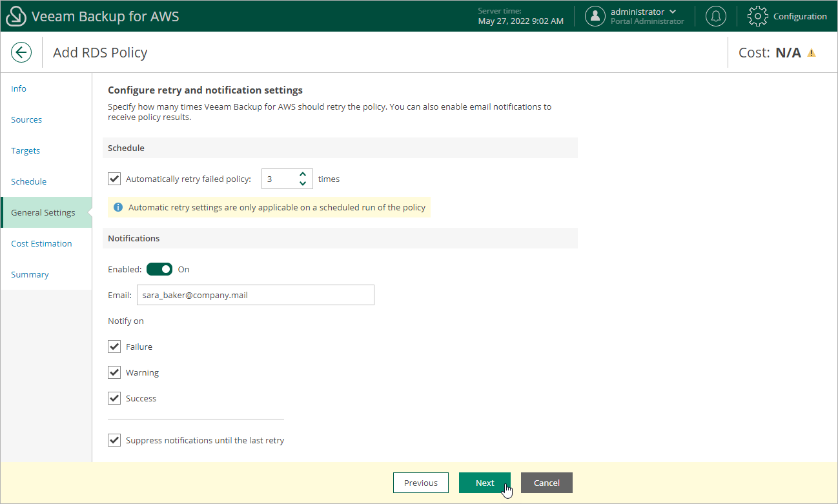
Task: Open the Configuration gear icon
Action: tap(757, 15)
